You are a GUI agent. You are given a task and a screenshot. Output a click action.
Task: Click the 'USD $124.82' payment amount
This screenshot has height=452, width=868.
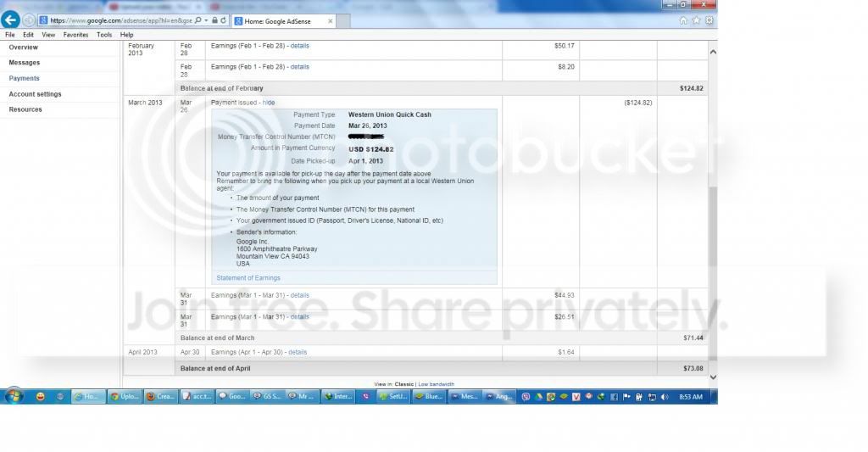coord(371,149)
